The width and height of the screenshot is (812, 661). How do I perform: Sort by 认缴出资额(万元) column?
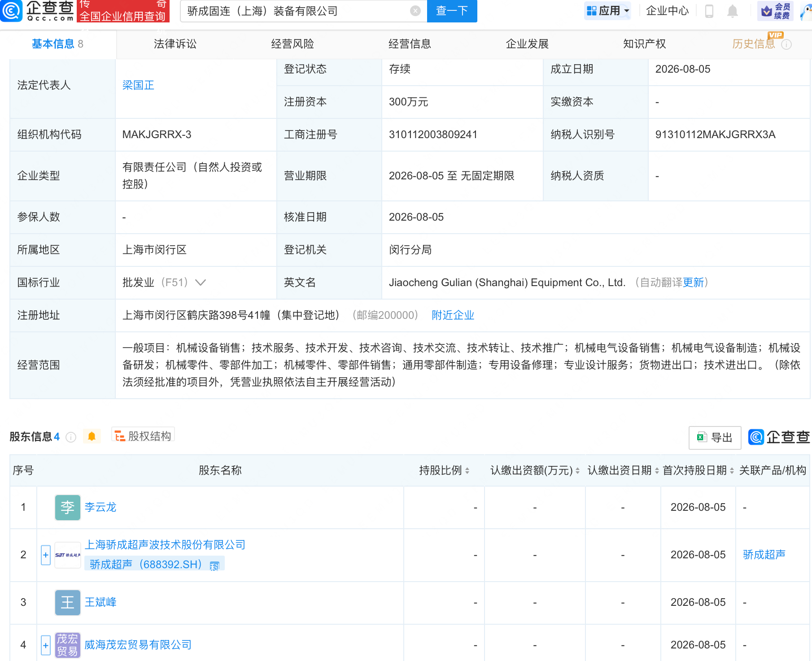pyautogui.click(x=577, y=470)
